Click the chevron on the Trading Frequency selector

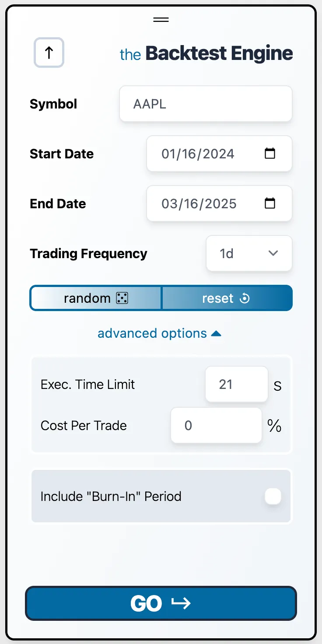coord(273,253)
